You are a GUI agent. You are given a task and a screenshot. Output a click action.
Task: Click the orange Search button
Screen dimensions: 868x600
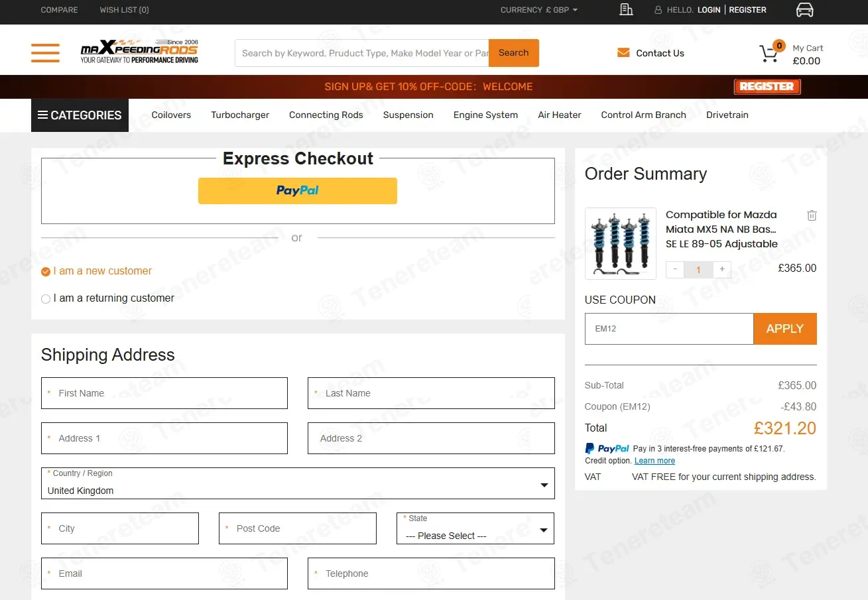pos(514,53)
